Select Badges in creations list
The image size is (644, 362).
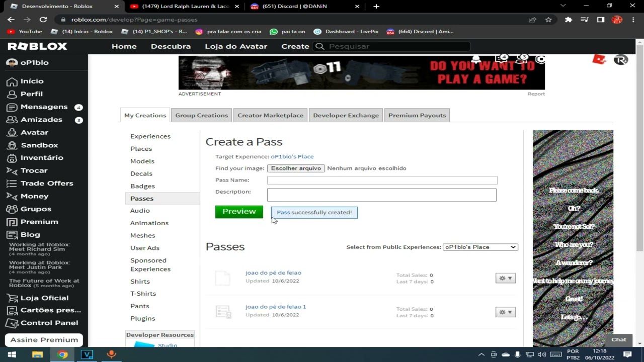[142, 186]
